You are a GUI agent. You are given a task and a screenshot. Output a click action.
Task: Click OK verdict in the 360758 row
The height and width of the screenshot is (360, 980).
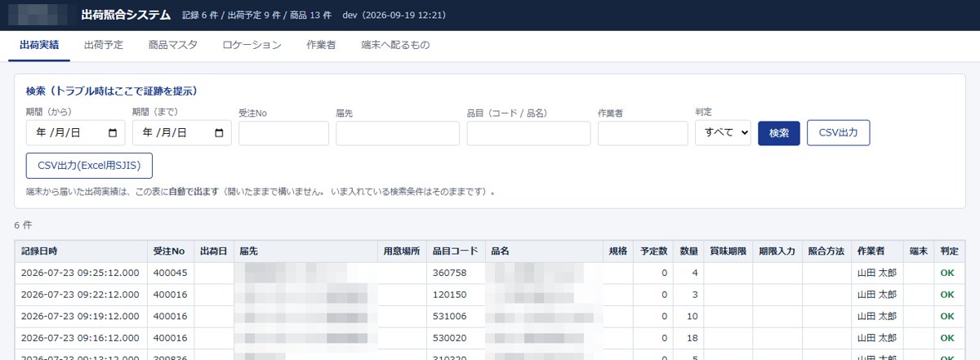coord(947,273)
